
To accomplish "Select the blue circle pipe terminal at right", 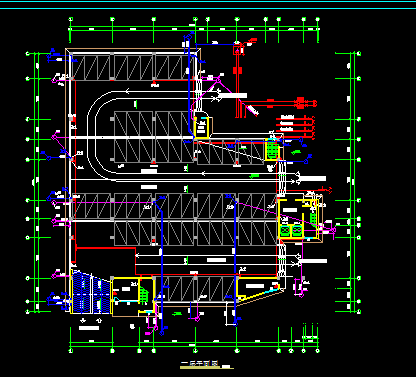I will pos(306,162).
